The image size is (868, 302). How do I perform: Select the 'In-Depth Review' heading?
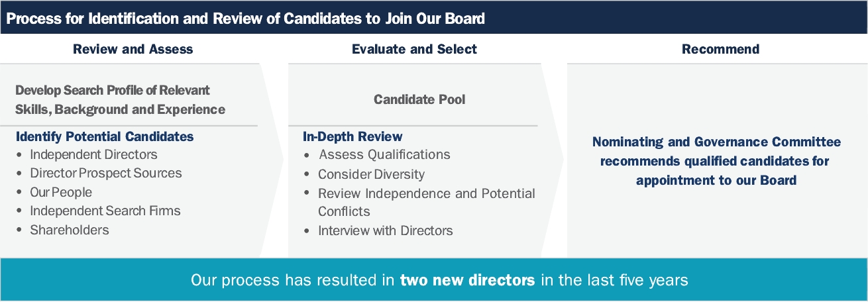click(x=353, y=137)
